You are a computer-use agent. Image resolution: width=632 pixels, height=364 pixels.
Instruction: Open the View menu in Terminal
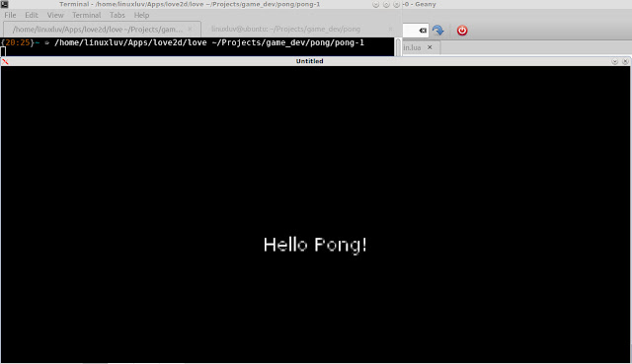55,15
